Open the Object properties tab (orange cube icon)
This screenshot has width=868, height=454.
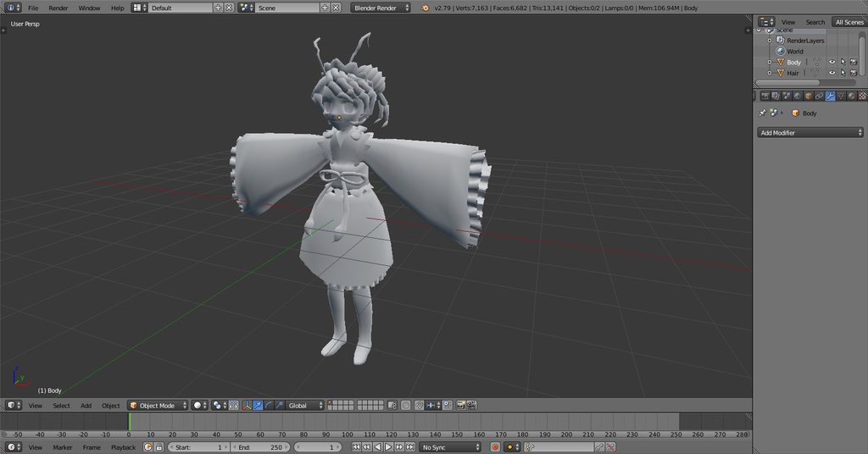(808, 97)
